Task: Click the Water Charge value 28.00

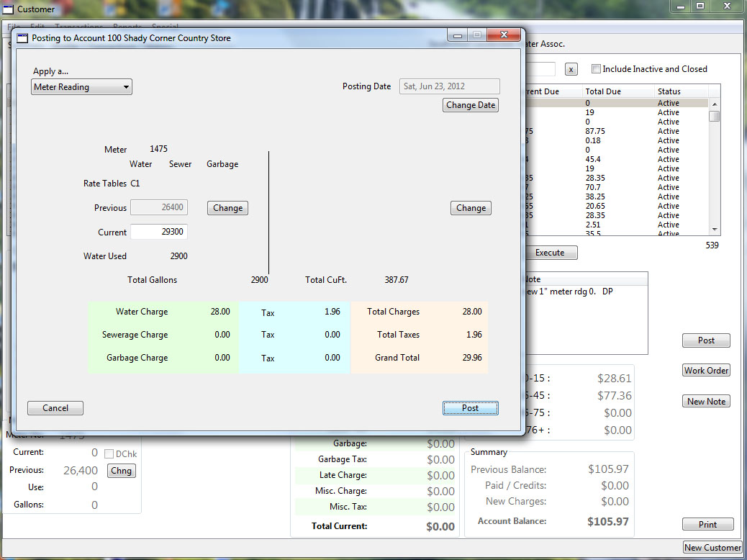Action: [x=220, y=311]
